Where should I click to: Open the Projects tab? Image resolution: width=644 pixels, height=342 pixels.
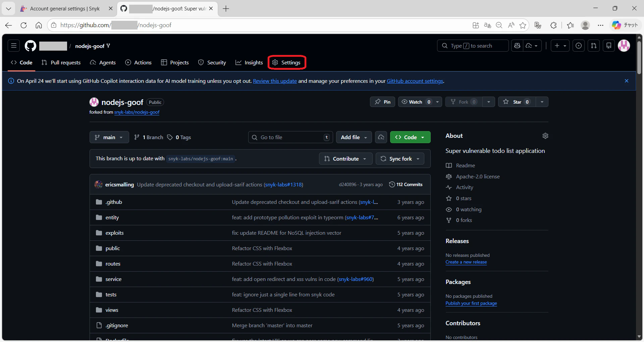(x=175, y=62)
